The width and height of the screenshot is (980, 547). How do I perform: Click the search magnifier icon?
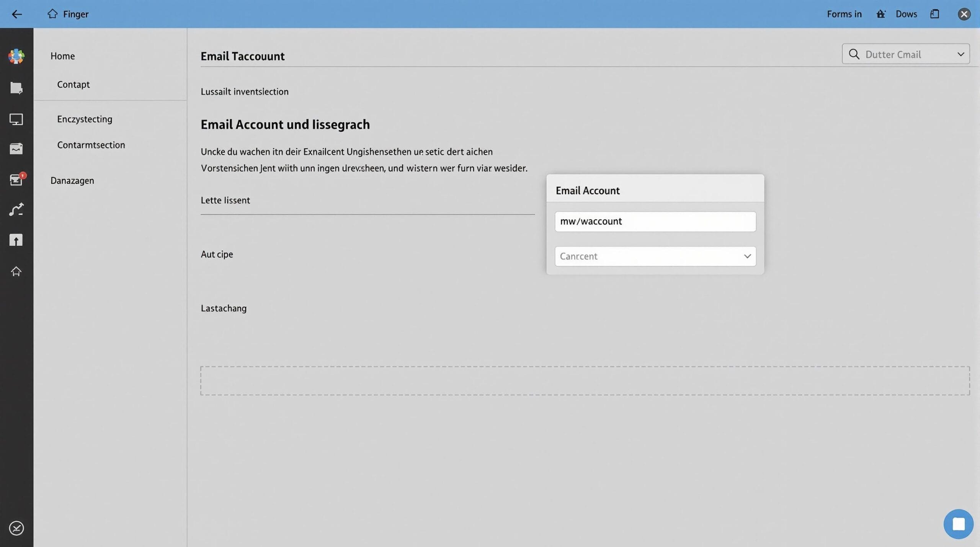(x=854, y=54)
